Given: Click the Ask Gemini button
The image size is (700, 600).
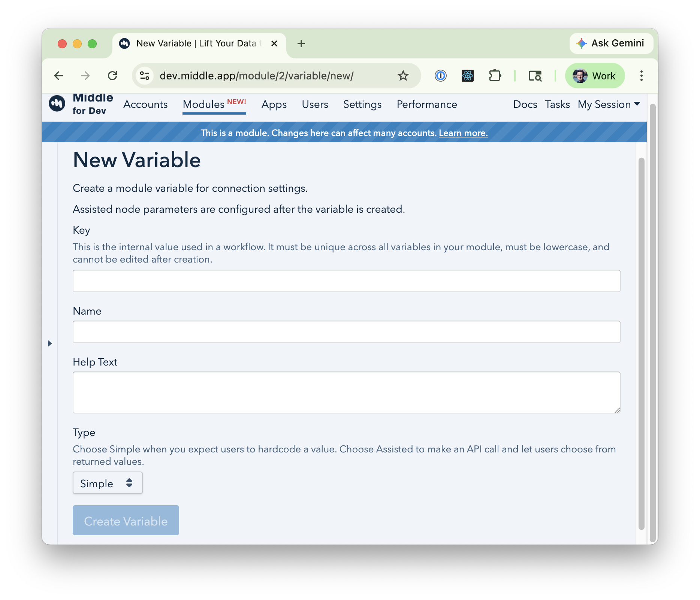Looking at the screenshot, I should [x=611, y=43].
